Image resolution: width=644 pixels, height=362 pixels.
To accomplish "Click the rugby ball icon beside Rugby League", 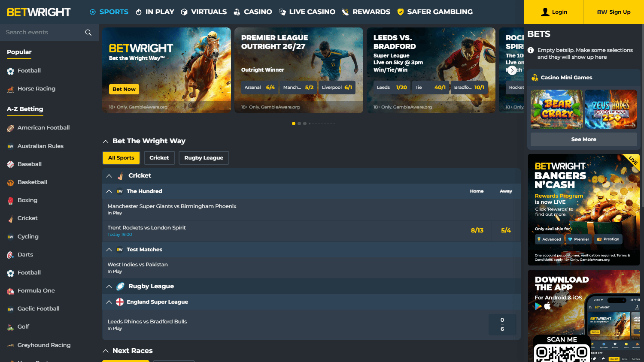I will (121, 287).
